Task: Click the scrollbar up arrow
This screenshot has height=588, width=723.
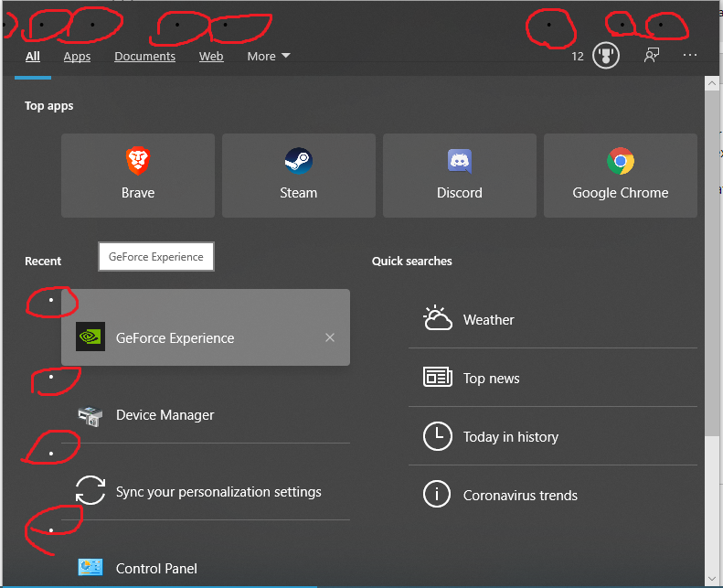Action: (x=712, y=83)
